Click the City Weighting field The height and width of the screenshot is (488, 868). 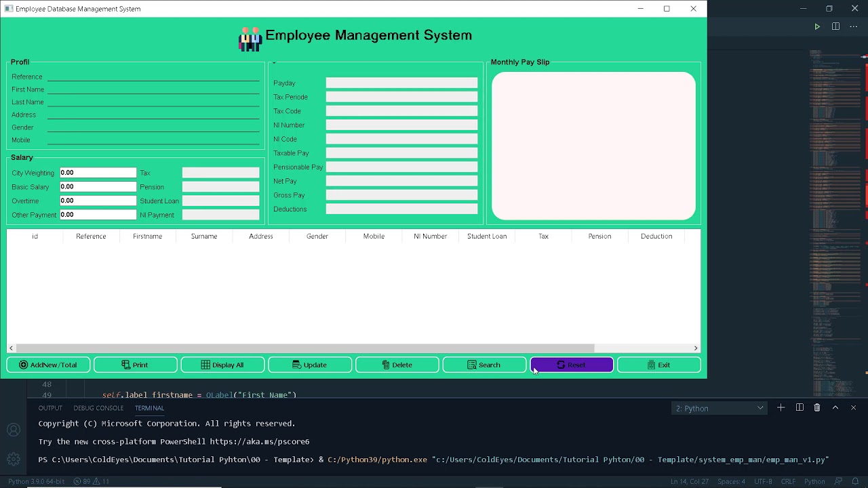coord(98,173)
